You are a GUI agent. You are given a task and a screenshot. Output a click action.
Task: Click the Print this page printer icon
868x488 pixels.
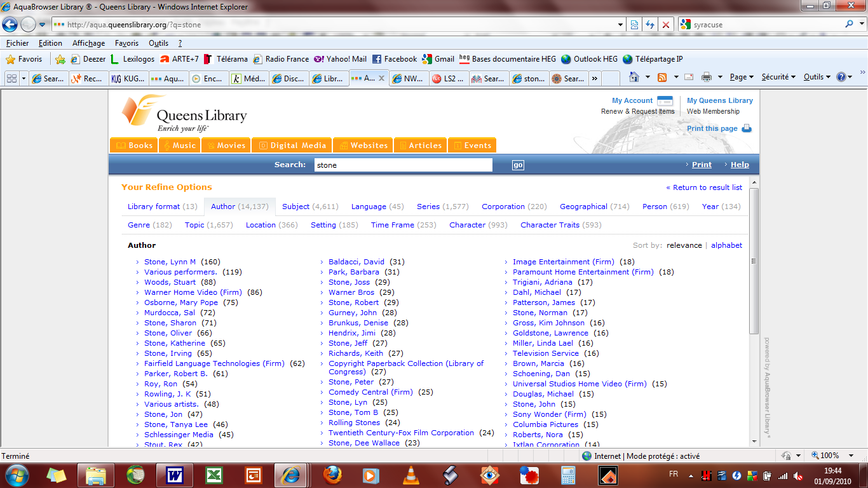(x=747, y=128)
